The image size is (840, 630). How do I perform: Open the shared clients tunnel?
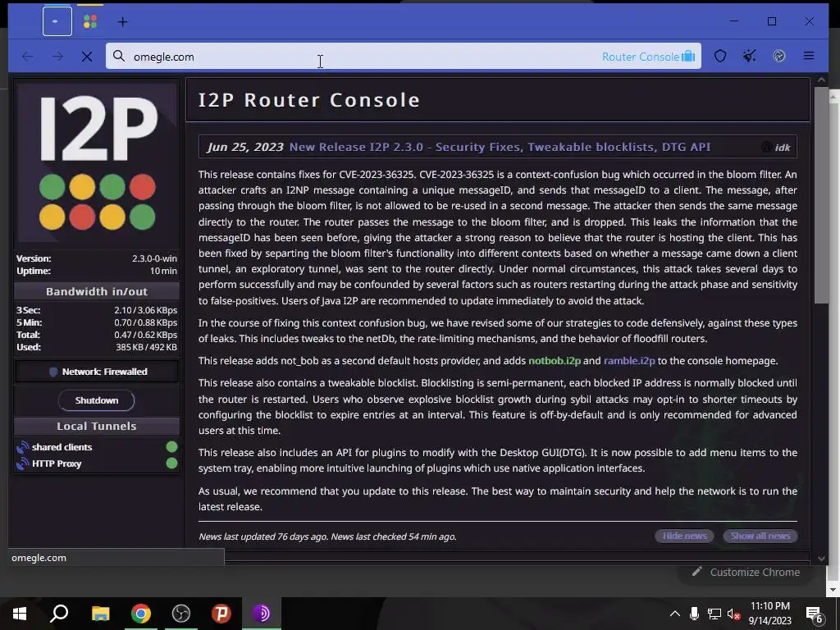[62, 447]
